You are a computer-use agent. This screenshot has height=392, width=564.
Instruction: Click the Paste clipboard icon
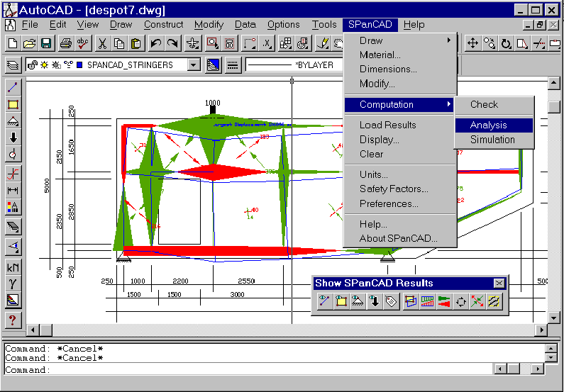[136, 44]
